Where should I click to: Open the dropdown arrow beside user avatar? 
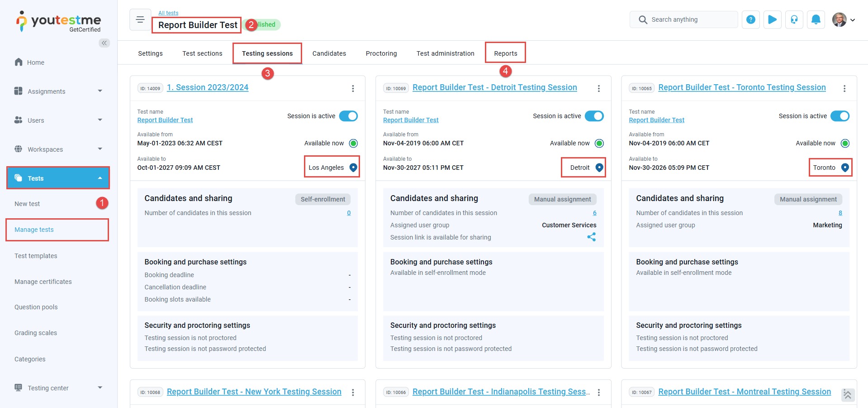click(x=853, y=20)
